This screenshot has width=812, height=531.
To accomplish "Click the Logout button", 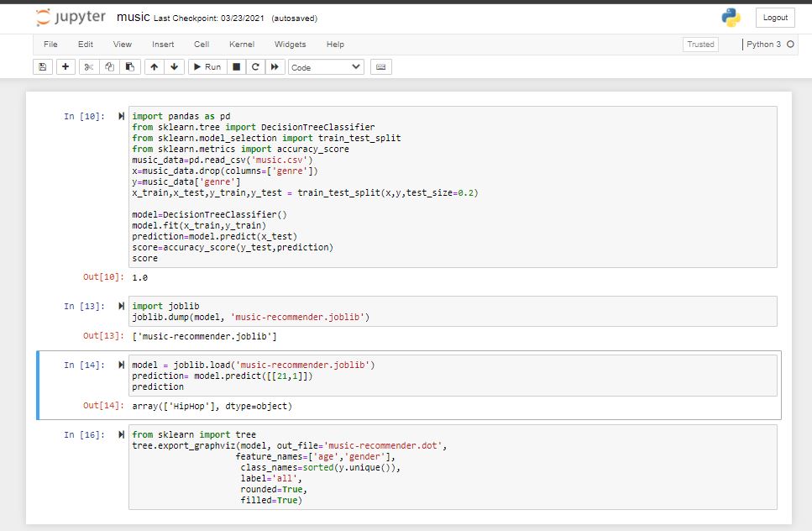I will pyautogui.click(x=775, y=18).
